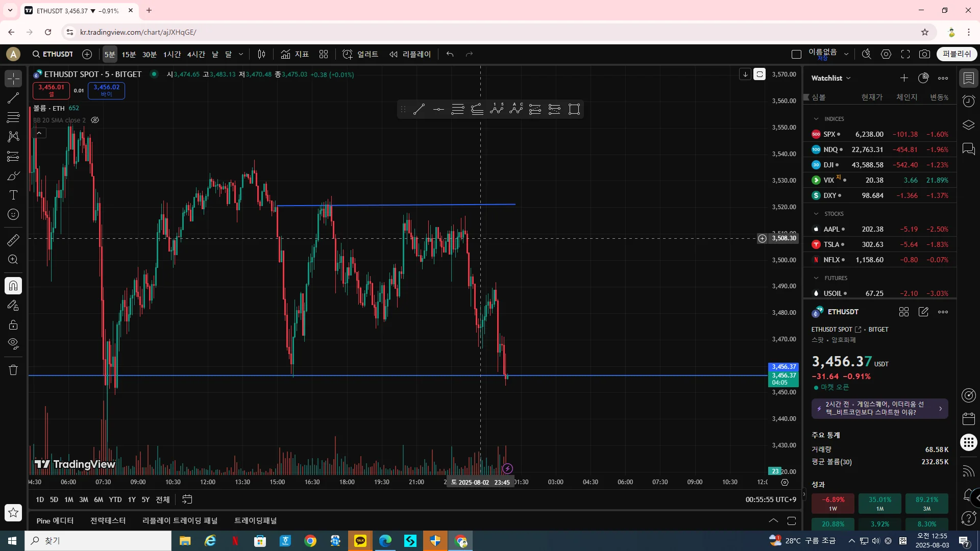This screenshot has height=551, width=980.
Task: Select the 15분 timeframe button
Action: 129,54
